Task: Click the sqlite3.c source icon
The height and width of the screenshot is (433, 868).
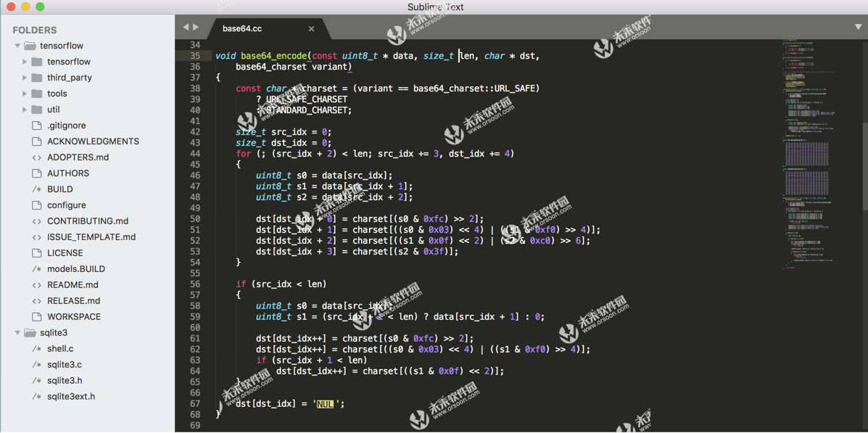Action: click(x=37, y=365)
